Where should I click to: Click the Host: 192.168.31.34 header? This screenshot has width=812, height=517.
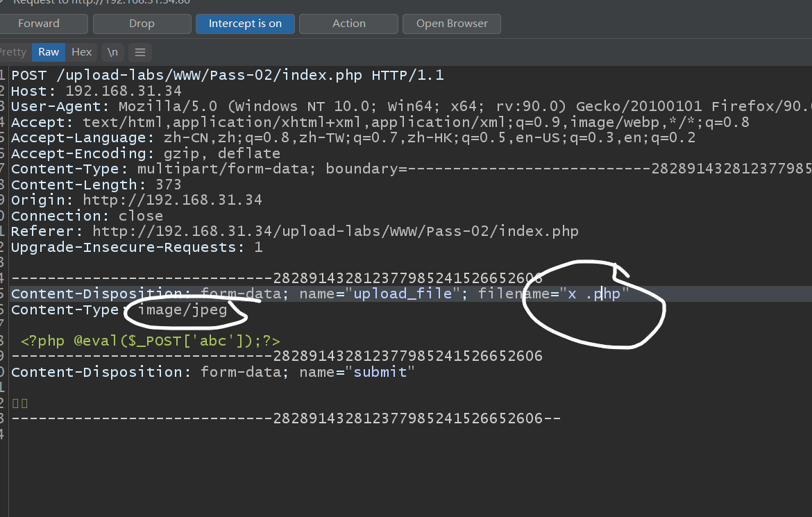pos(96,91)
